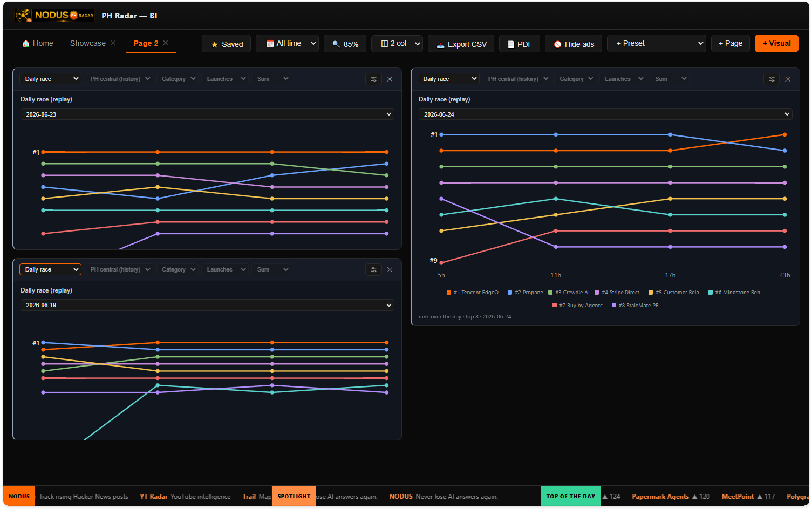
Task: Click the 17h axis label
Action: click(670, 275)
